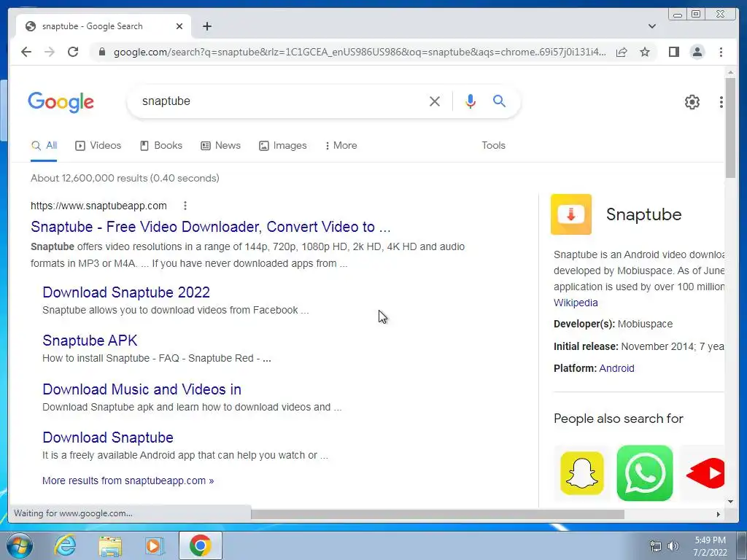Open Download Music and Videos in link

(142, 389)
